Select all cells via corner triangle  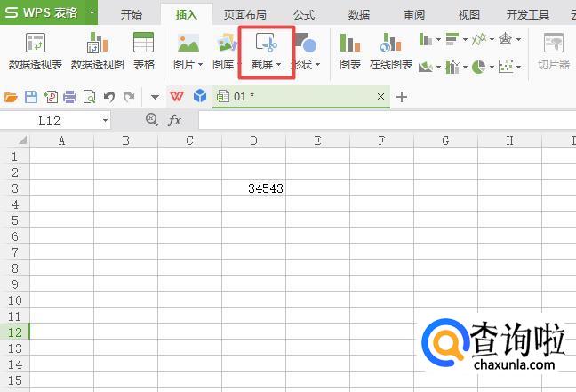coord(22,140)
